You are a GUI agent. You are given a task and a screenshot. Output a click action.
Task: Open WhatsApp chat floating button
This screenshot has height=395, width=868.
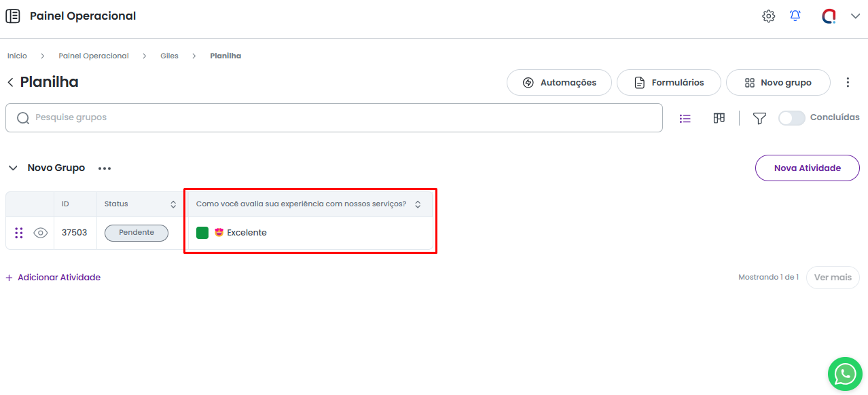[x=845, y=374]
